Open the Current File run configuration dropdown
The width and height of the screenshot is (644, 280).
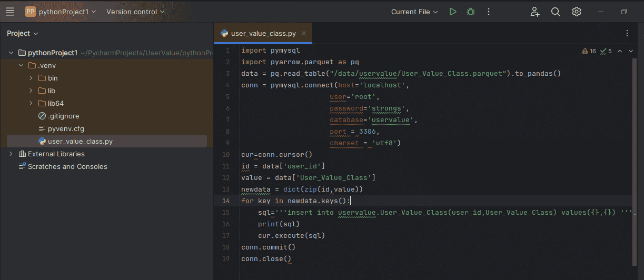[x=414, y=12]
